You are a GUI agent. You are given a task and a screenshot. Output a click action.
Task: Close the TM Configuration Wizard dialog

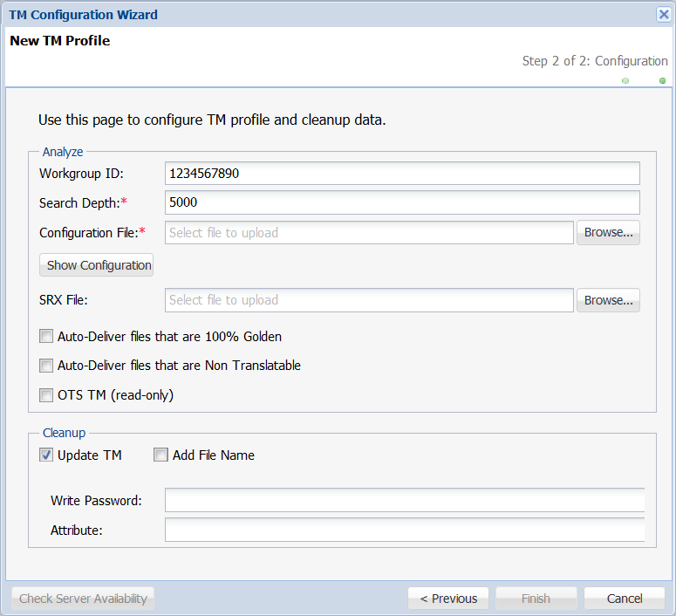[664, 14]
